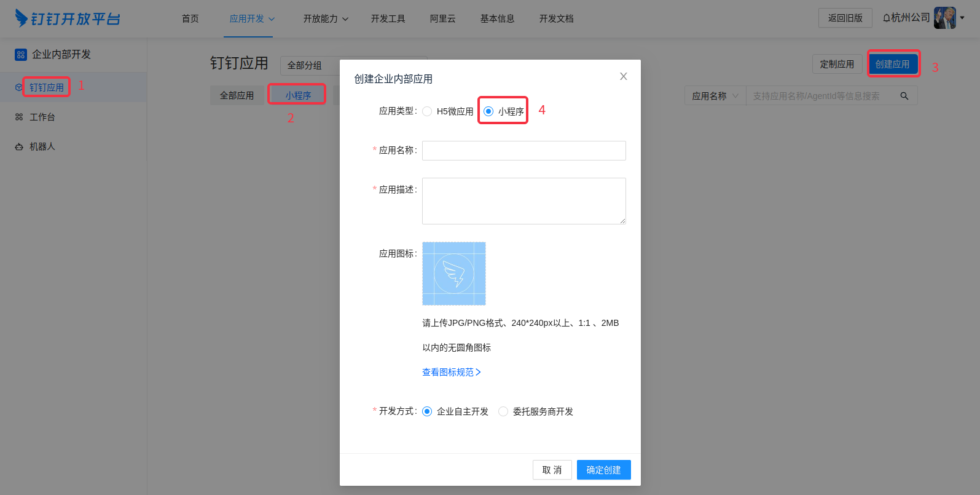The height and width of the screenshot is (495, 980).
Task: Open the 开发文档 menu item
Action: [556, 18]
